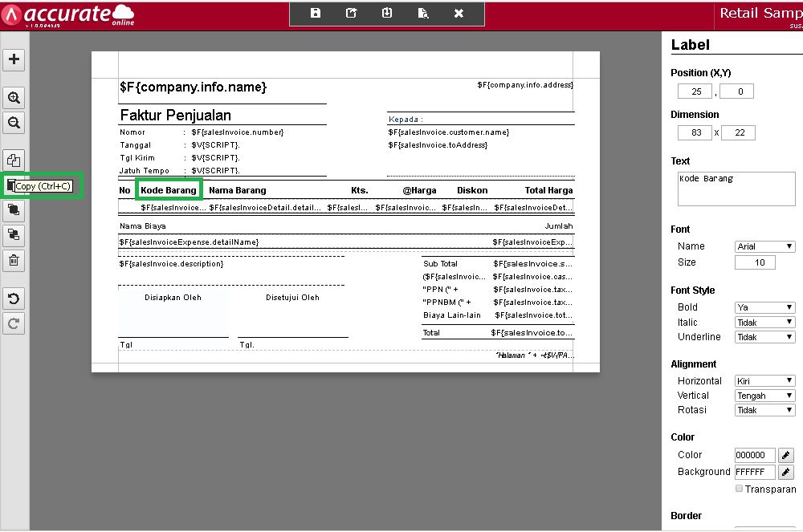Screen dimensions: 803x532
Task: Zoom in on the design canvas
Action: [x=14, y=98]
